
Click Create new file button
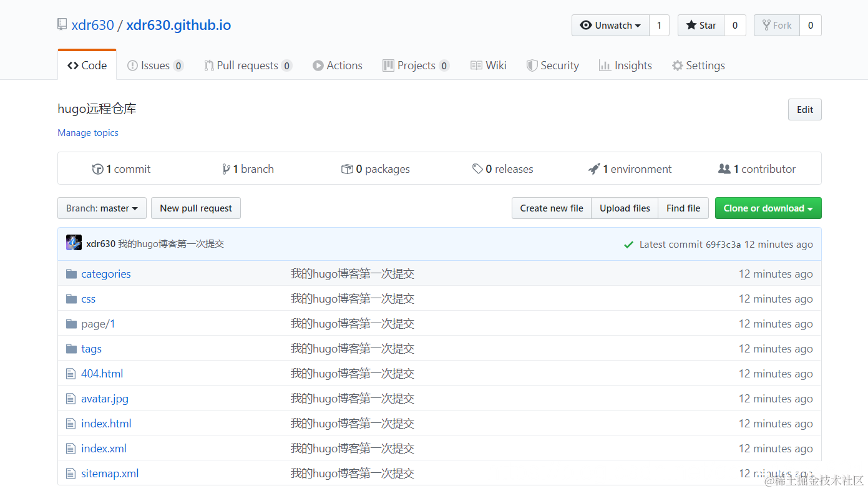pos(552,208)
